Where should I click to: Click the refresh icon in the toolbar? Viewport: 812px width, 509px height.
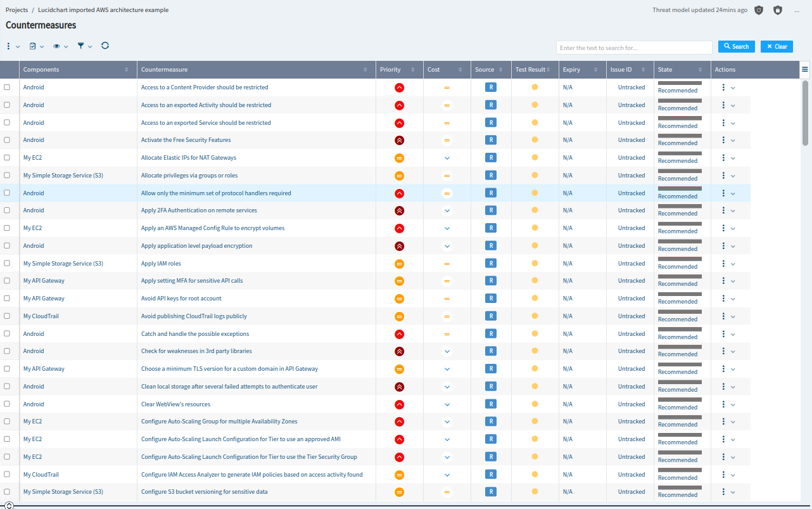coord(105,46)
